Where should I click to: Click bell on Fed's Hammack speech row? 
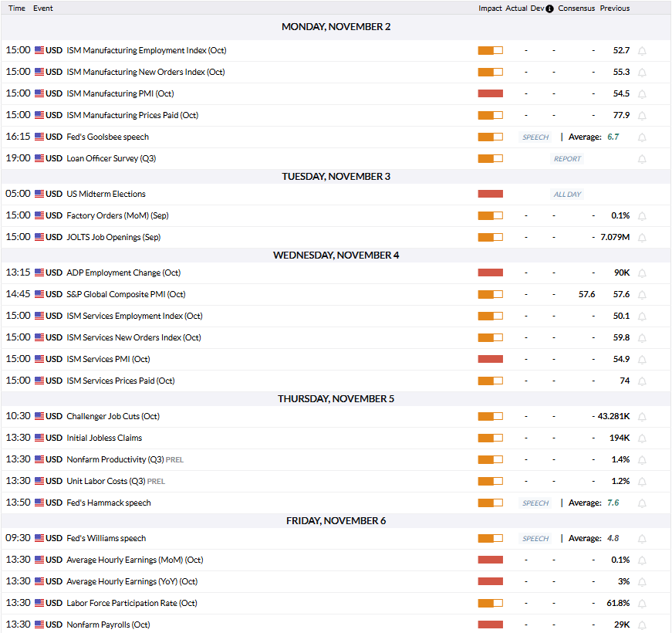coord(642,503)
